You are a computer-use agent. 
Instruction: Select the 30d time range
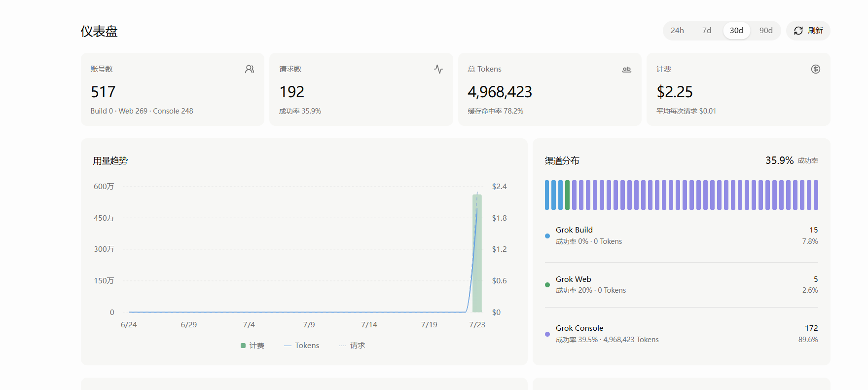tap(736, 31)
